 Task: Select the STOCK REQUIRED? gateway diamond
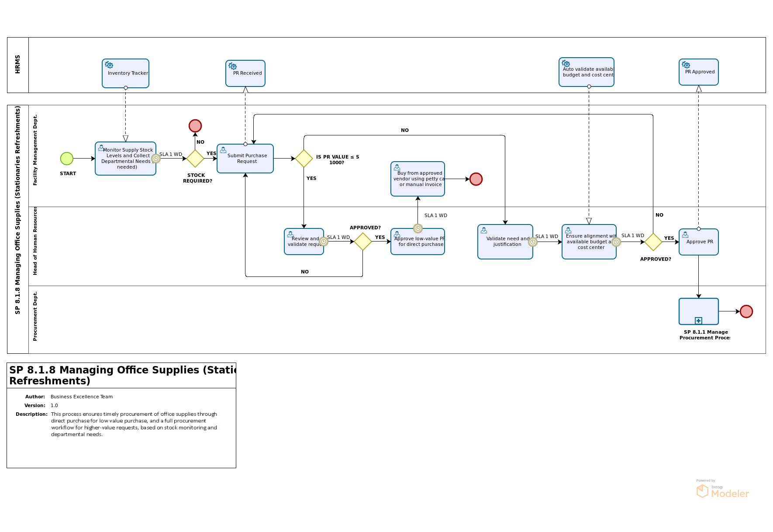point(195,159)
